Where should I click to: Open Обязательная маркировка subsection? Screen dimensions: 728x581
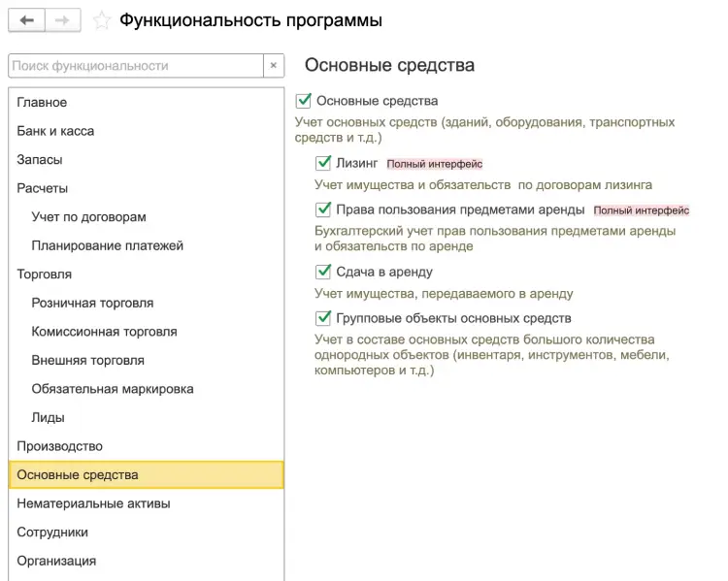coord(113,389)
